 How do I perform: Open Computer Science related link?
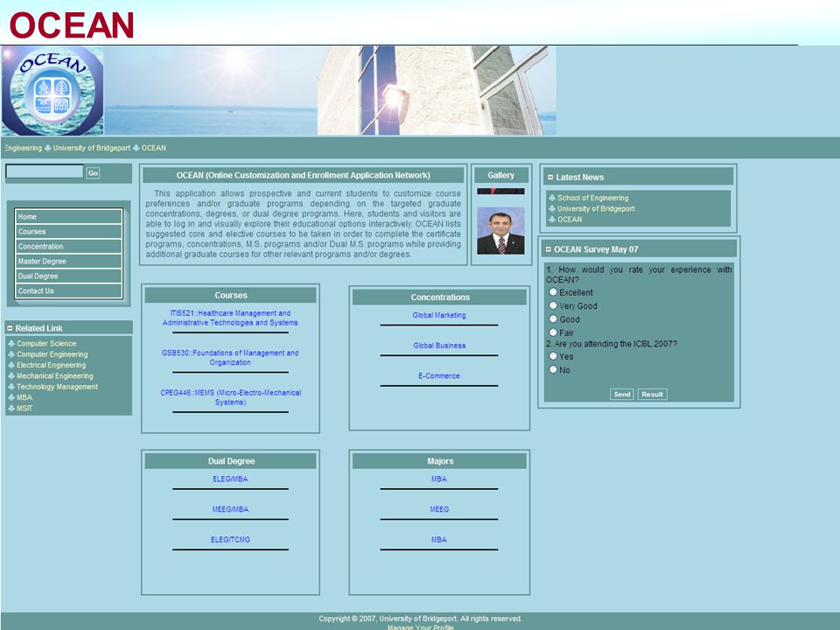[x=46, y=343]
